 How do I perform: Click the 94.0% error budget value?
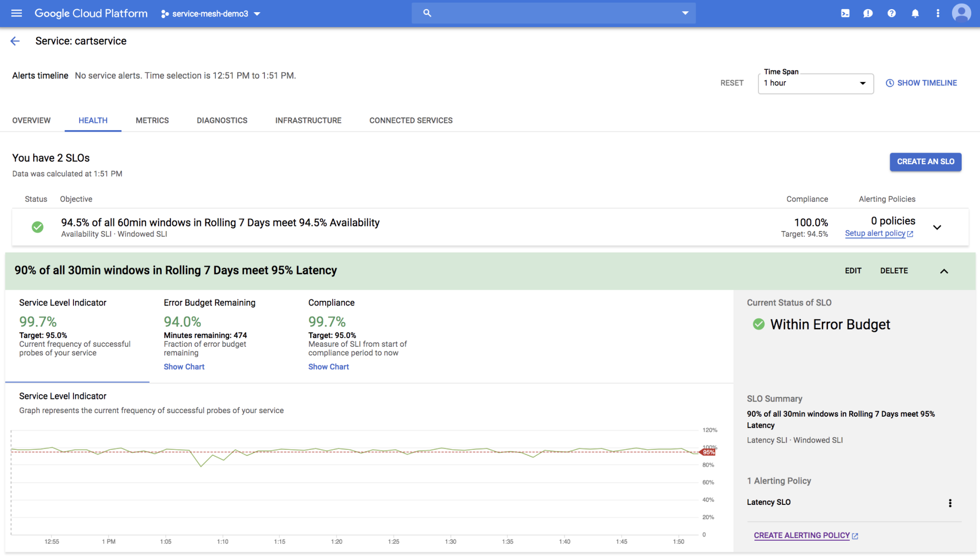click(182, 322)
